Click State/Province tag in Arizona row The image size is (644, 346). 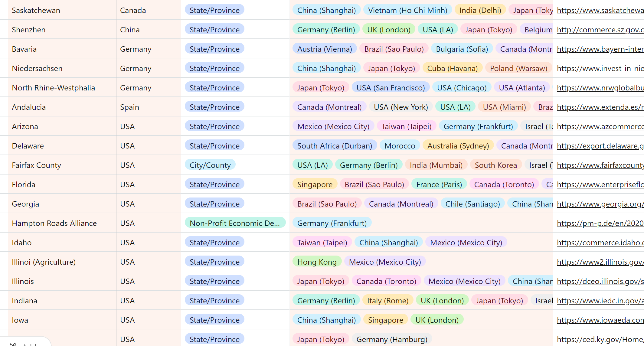(x=214, y=126)
